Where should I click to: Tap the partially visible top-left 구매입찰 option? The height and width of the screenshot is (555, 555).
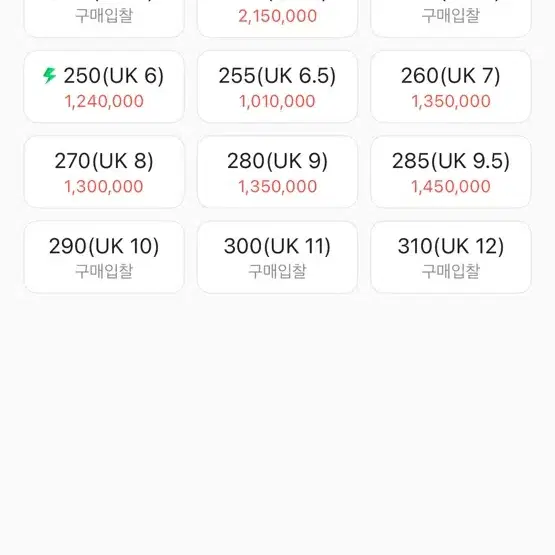coord(104,17)
